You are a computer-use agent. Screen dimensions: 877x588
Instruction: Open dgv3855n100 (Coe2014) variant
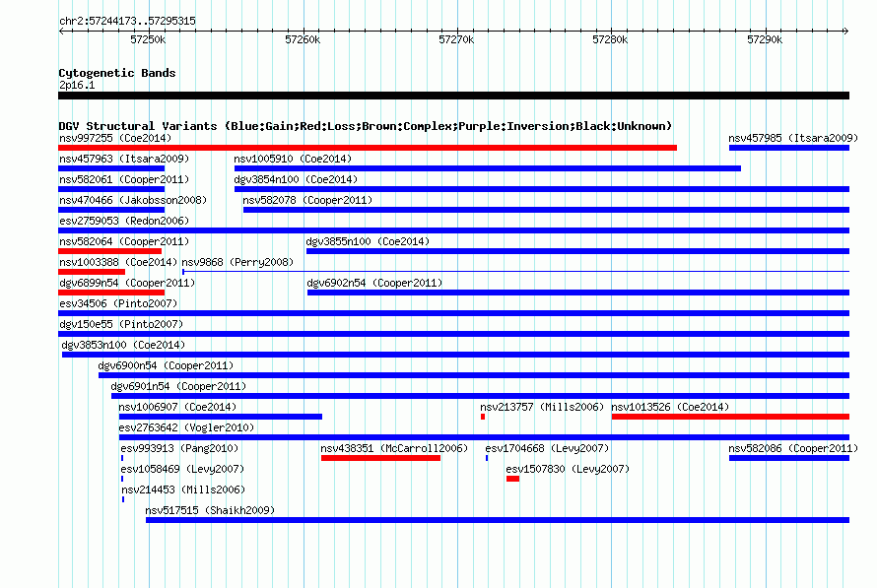click(x=368, y=241)
